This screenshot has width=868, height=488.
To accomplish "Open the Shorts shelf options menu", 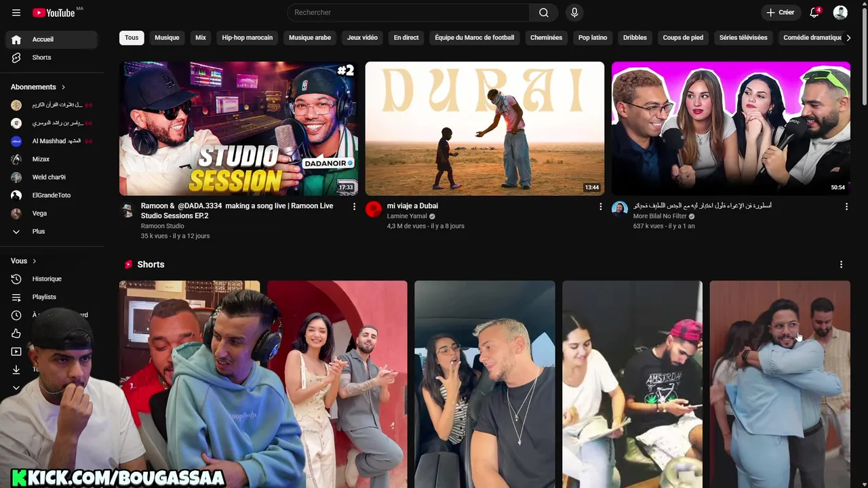I will pyautogui.click(x=841, y=264).
